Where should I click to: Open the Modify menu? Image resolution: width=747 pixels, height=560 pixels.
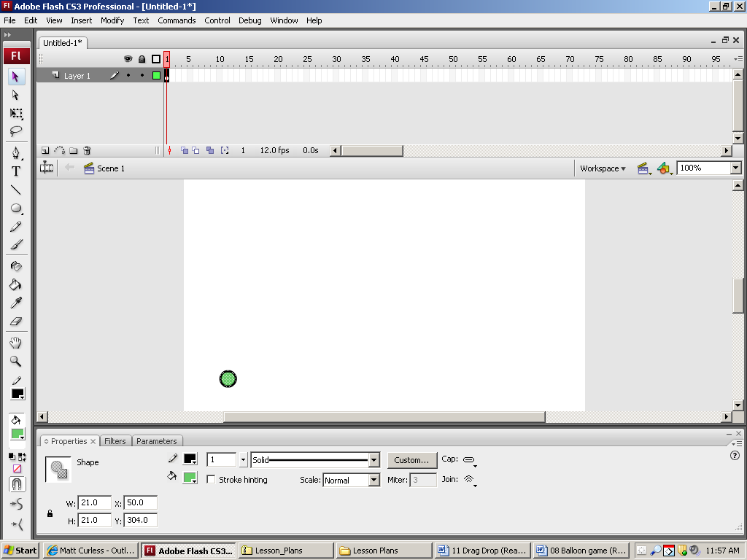tap(112, 20)
